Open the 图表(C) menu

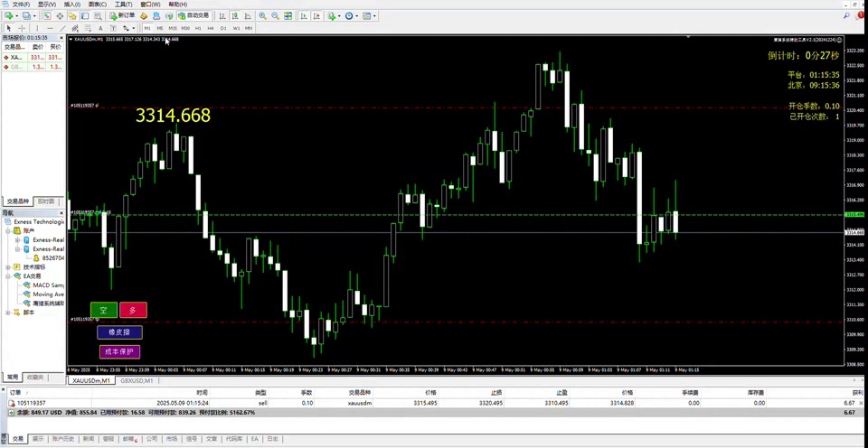98,5
